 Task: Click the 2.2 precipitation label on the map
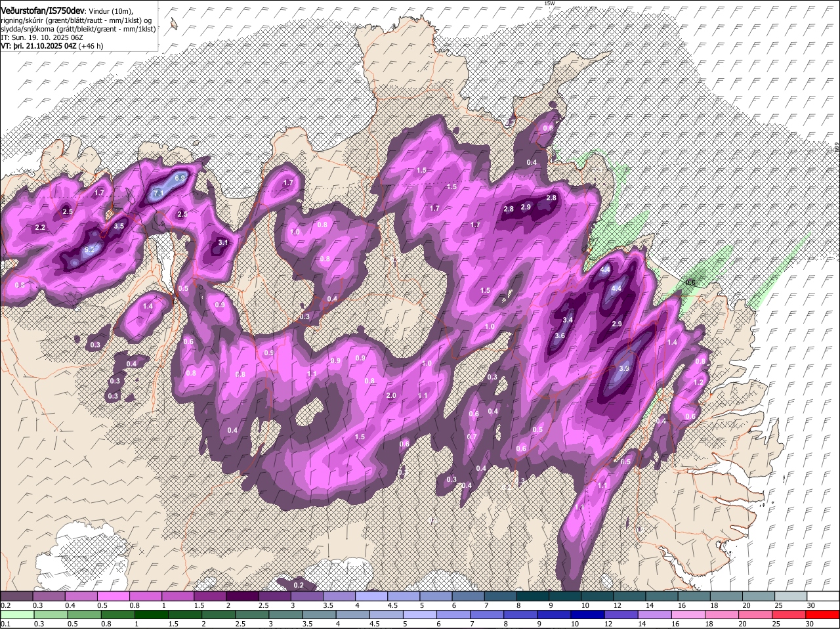tap(40, 227)
